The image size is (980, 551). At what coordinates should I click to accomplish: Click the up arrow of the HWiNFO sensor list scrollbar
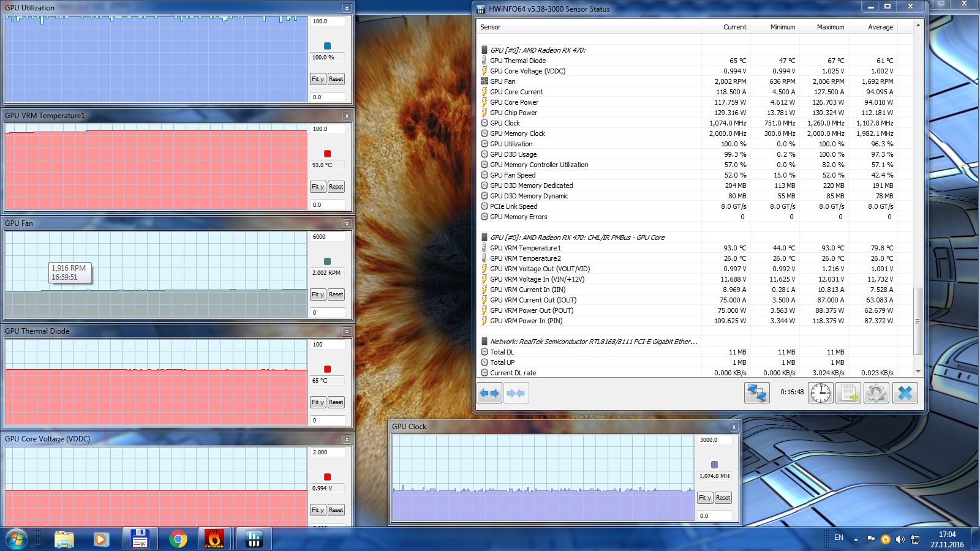pos(918,25)
